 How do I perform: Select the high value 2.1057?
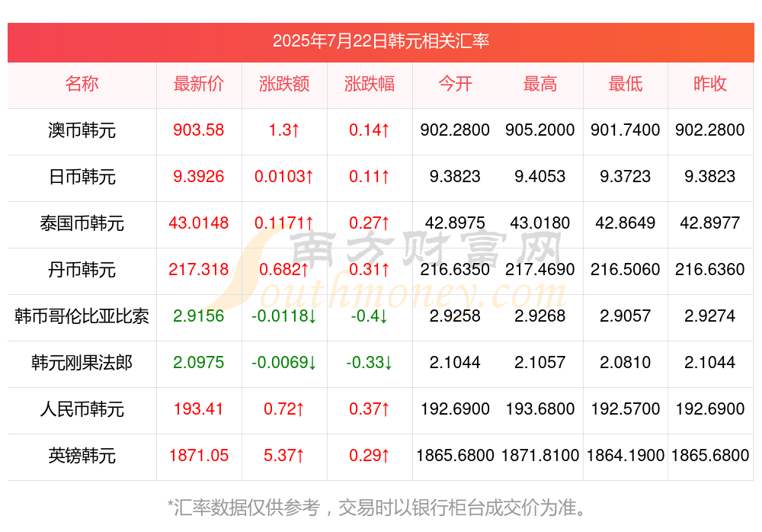[x=540, y=363]
